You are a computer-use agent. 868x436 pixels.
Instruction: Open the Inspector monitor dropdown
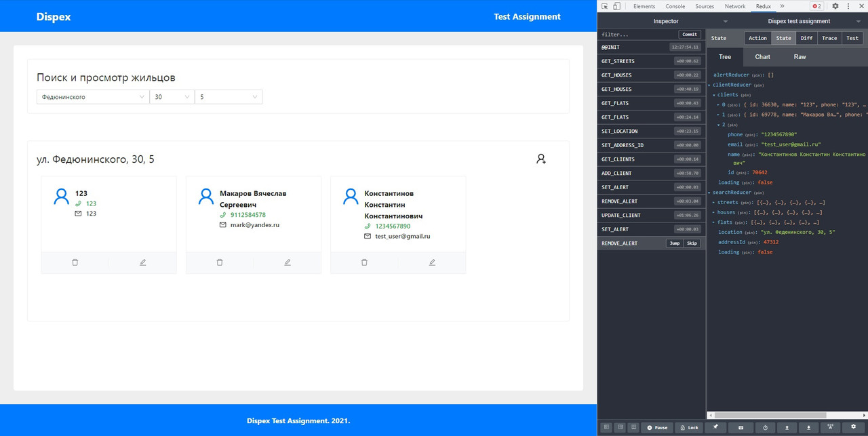click(665, 21)
